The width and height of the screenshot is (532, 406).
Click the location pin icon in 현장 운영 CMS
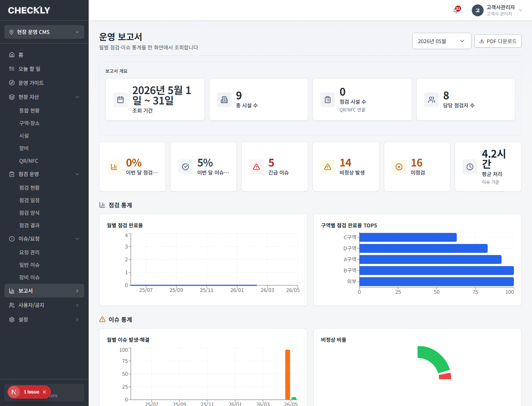click(x=11, y=32)
